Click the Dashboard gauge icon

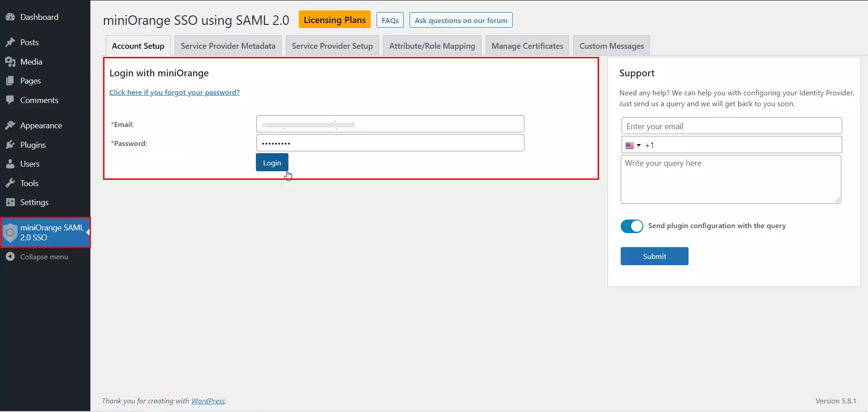[x=10, y=17]
